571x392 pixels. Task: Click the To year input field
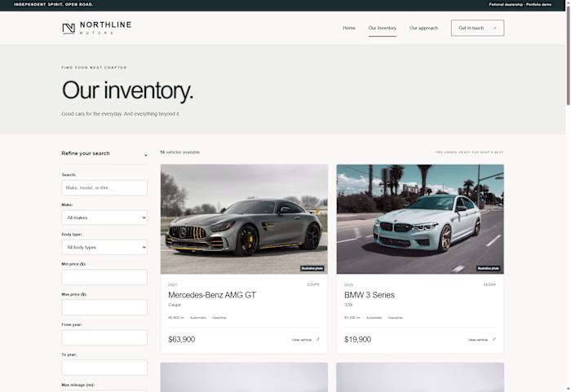[104, 368]
